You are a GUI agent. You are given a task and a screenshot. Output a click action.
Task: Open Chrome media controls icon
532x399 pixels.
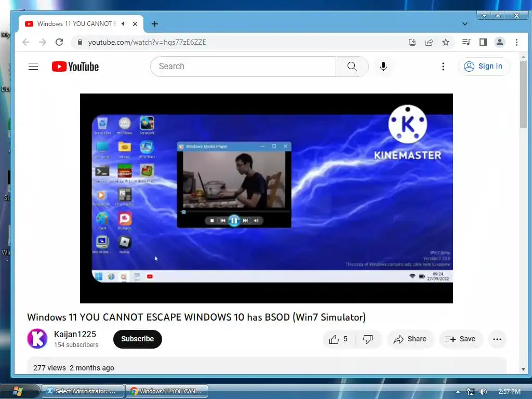pyautogui.click(x=466, y=42)
